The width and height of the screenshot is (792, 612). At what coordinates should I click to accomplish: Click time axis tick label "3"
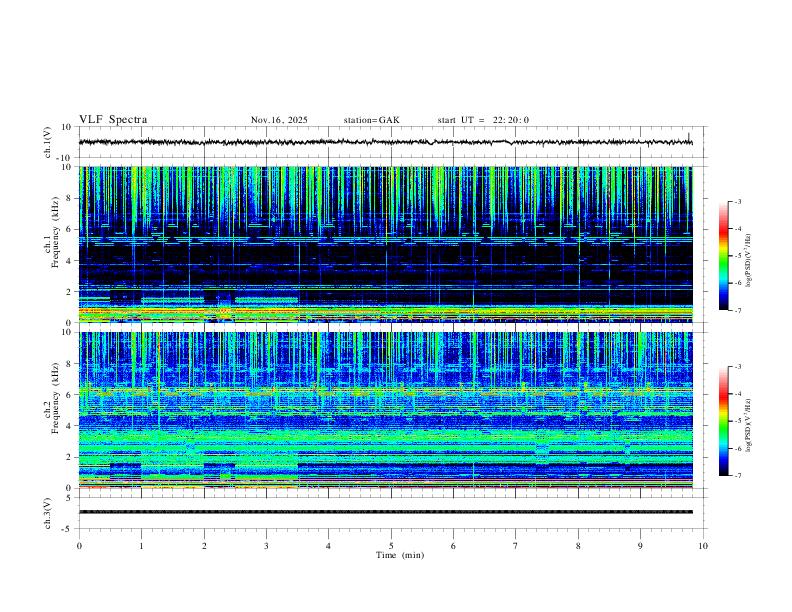266,546
